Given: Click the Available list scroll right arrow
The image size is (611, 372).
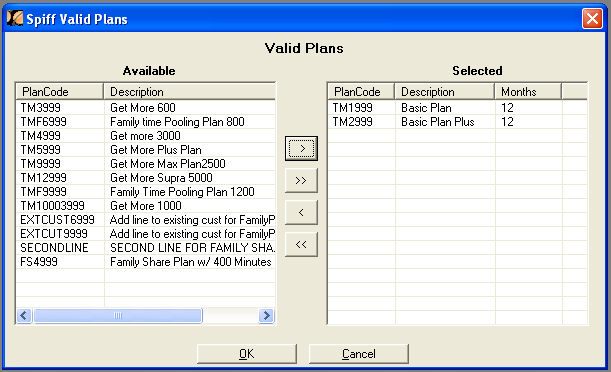Looking at the screenshot, I should pyautogui.click(x=267, y=315).
